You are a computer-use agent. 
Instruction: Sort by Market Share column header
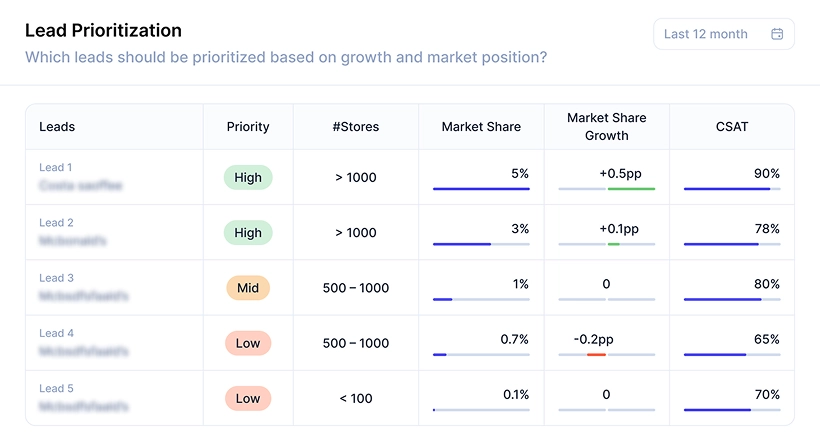pyautogui.click(x=481, y=127)
